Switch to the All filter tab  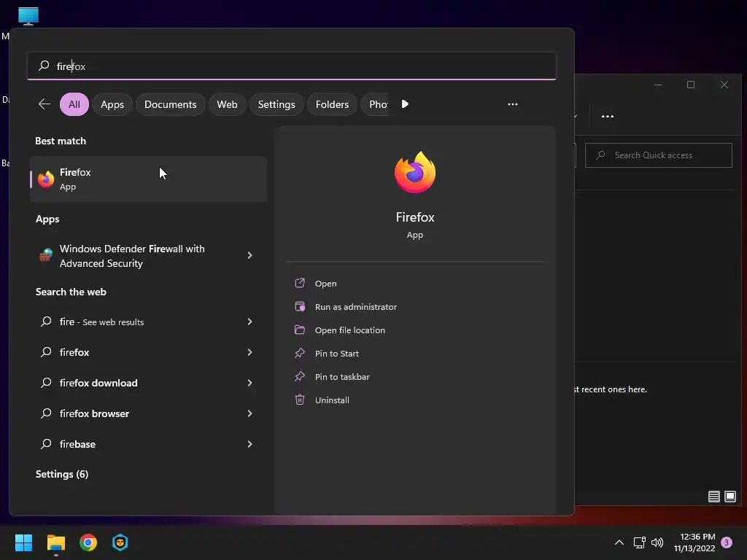click(74, 104)
